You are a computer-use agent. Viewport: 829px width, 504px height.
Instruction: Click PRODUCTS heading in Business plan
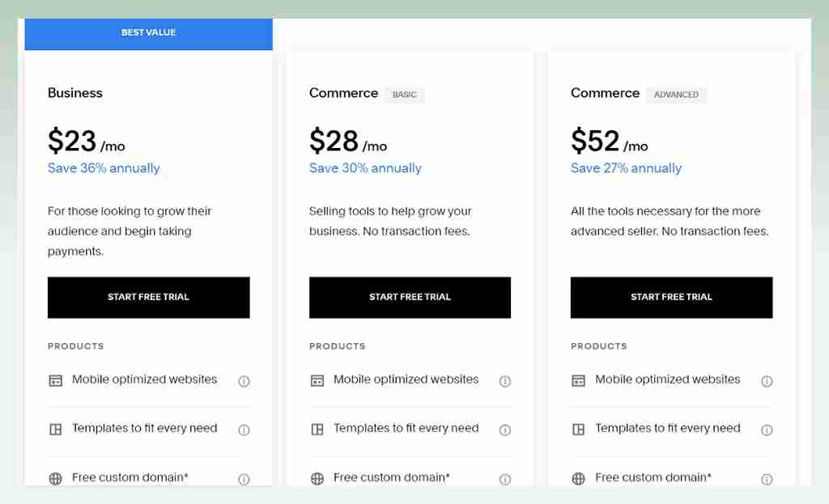(x=75, y=346)
